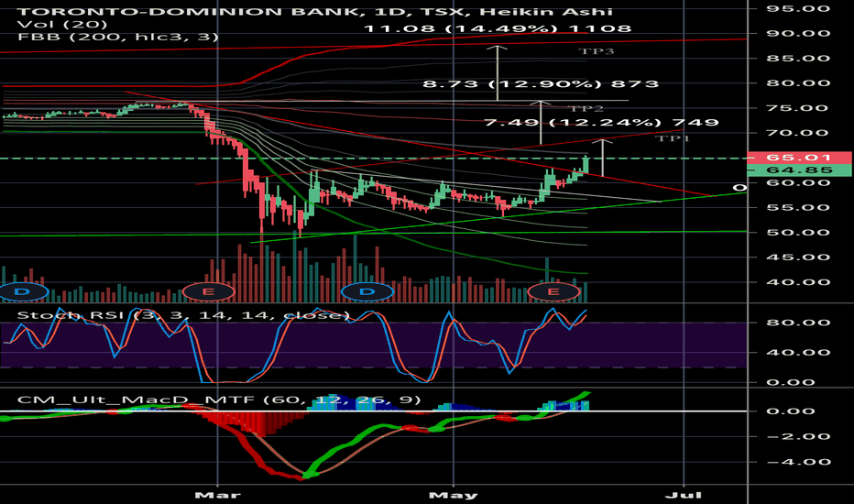Click the leftmost D dividend marker
This screenshot has height=504, width=854.
pyautogui.click(x=22, y=292)
